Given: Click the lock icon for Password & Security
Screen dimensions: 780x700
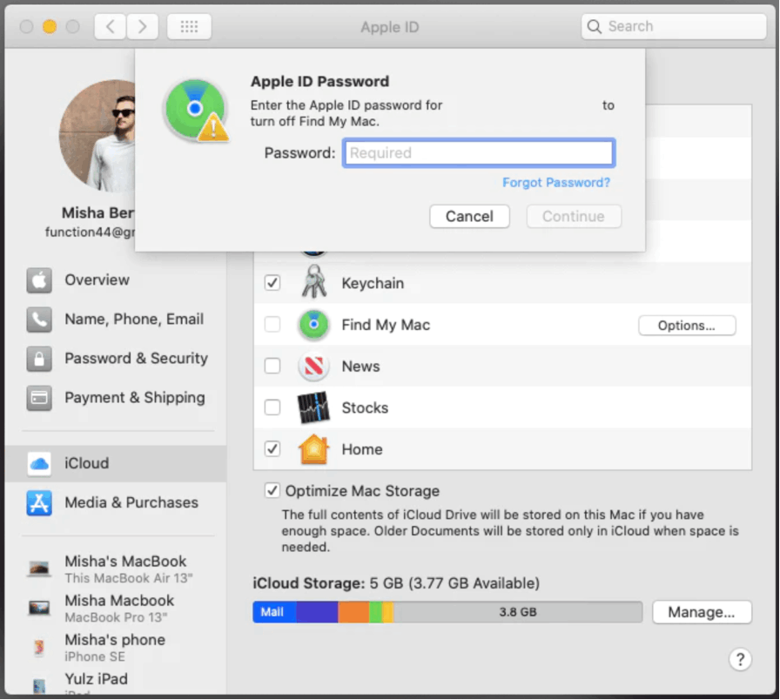Looking at the screenshot, I should coord(39,359).
